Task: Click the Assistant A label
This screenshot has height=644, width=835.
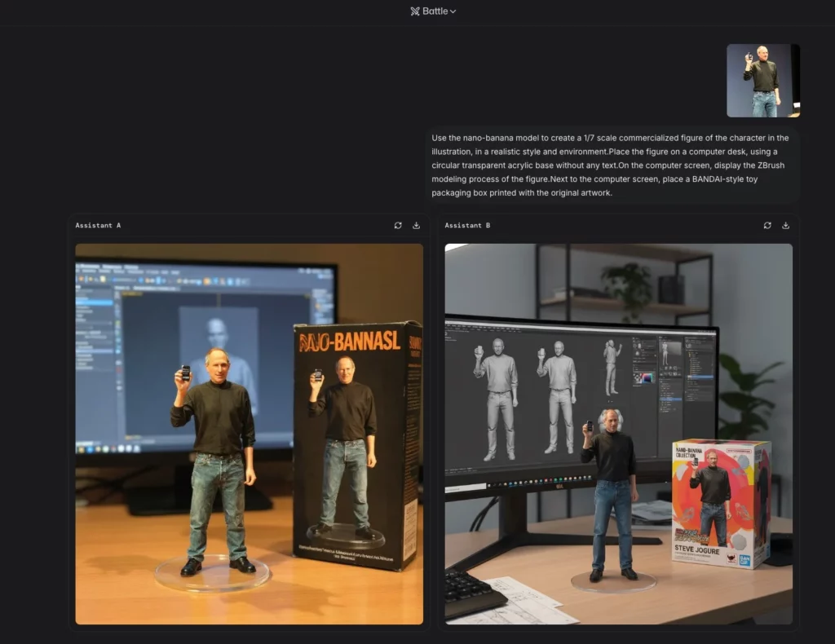Action: click(98, 225)
